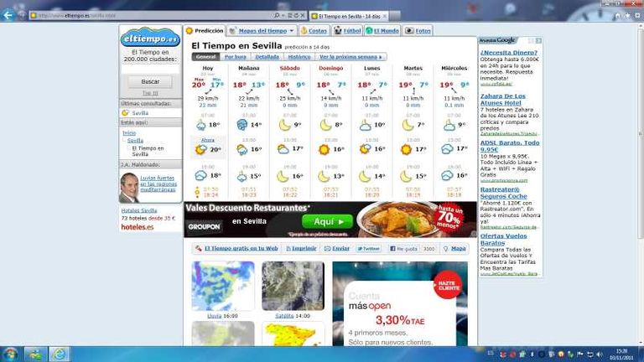Open Lluvias fuertes en las regiones mediterráneas article
The image size is (644, 362).
158,184
